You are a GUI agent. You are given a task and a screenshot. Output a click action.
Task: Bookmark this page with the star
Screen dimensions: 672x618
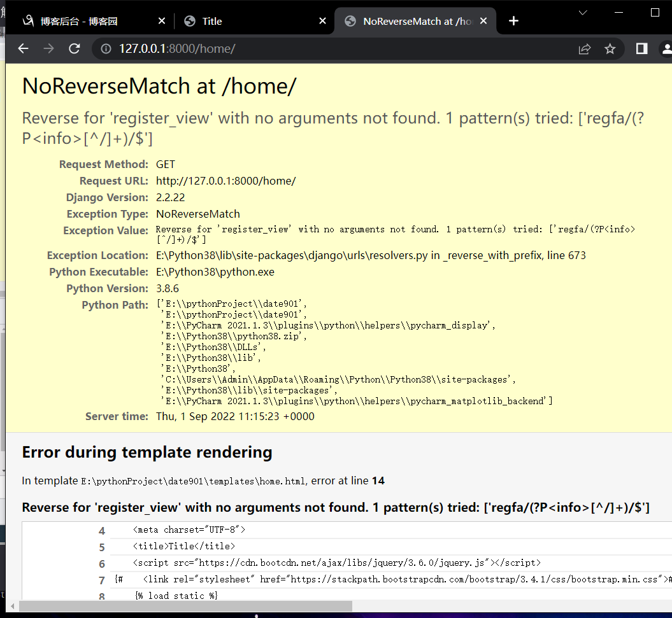pyautogui.click(x=610, y=49)
